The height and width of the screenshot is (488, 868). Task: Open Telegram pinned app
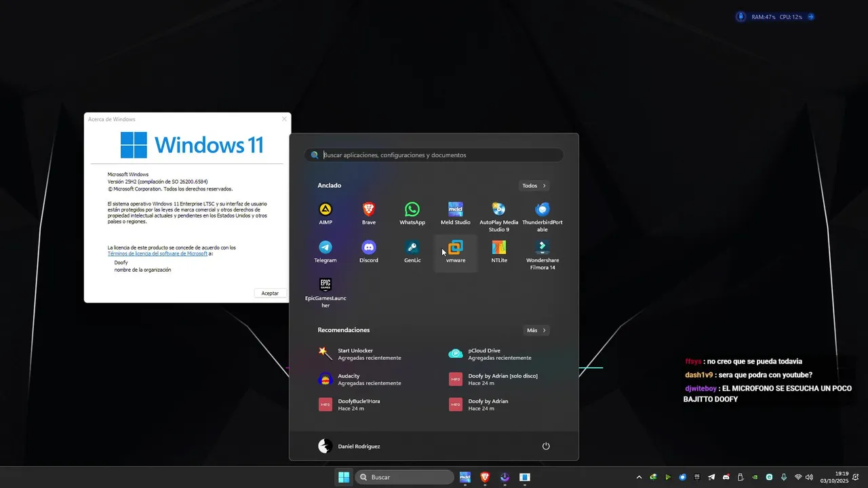325,251
